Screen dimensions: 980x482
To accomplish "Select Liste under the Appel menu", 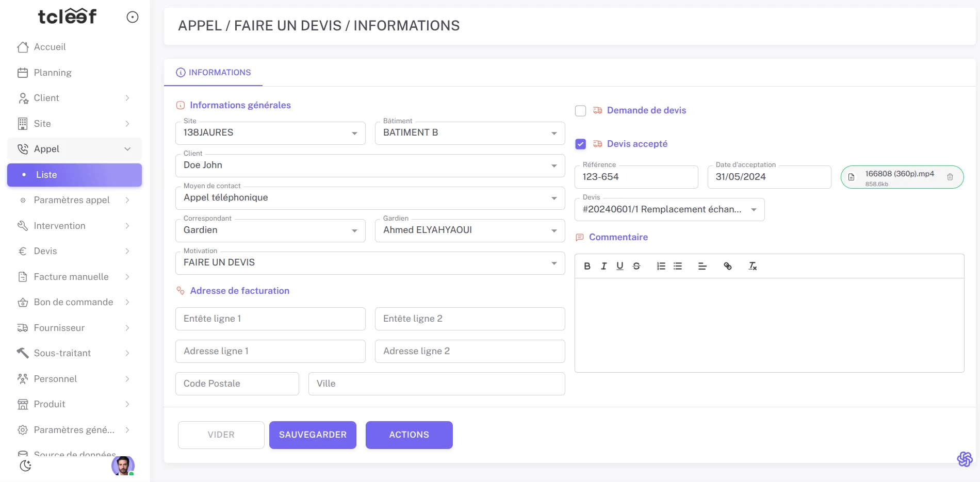I will (46, 175).
